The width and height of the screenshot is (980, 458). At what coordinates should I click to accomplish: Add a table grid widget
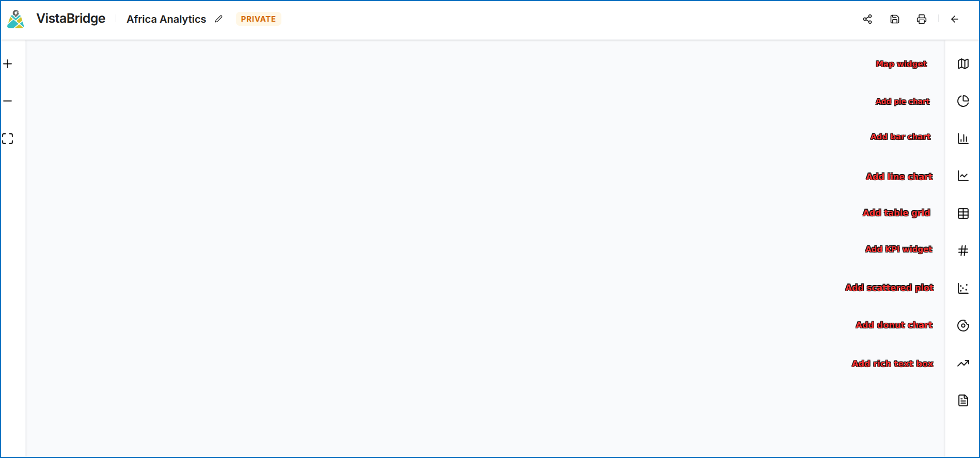point(963,213)
